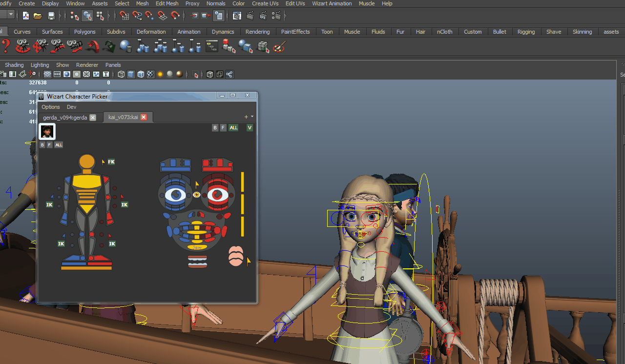Select the render current frame clapboard icon
The image size is (625, 364).
(249, 16)
